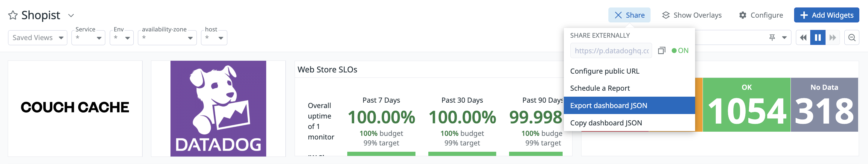Open the Service filter dropdown
868x164 pixels.
[x=88, y=37]
